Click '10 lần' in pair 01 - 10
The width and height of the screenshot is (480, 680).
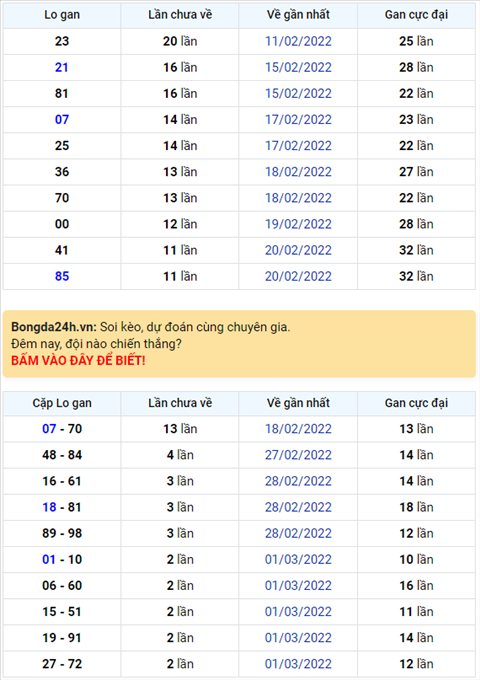[416, 559]
